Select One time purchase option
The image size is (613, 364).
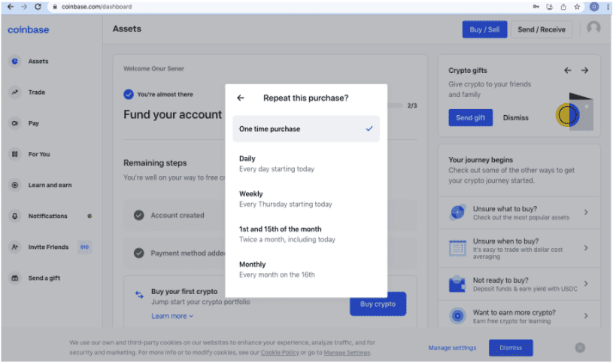306,129
